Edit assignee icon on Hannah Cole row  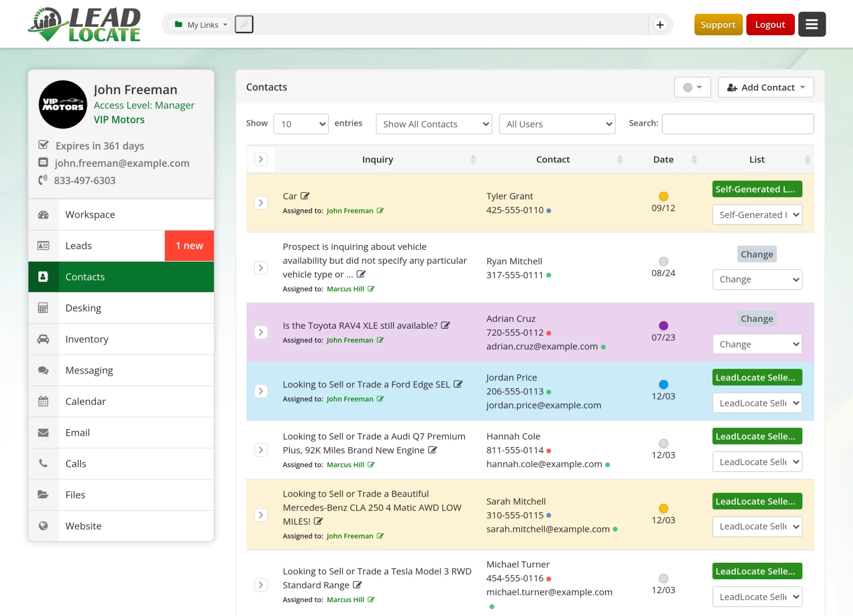pyautogui.click(x=371, y=465)
